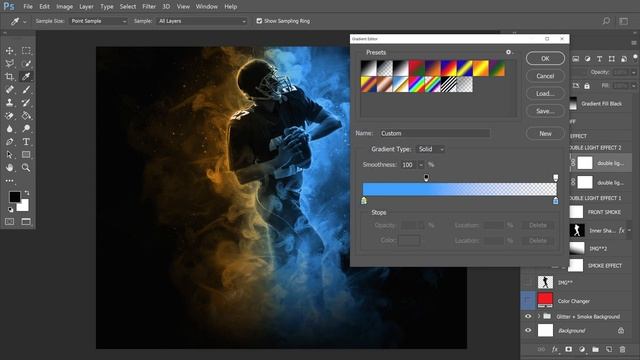Click New gradient button

[545, 133]
